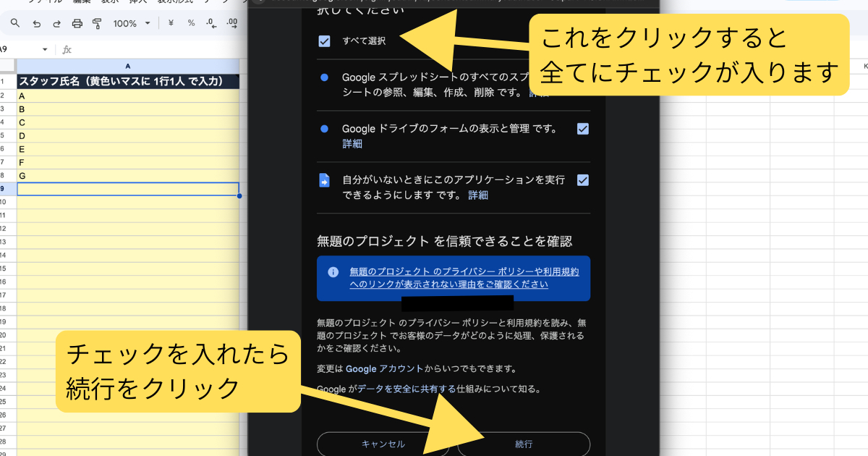Print the spreadsheet using printer icon
This screenshot has width=868, height=456.
point(77,24)
